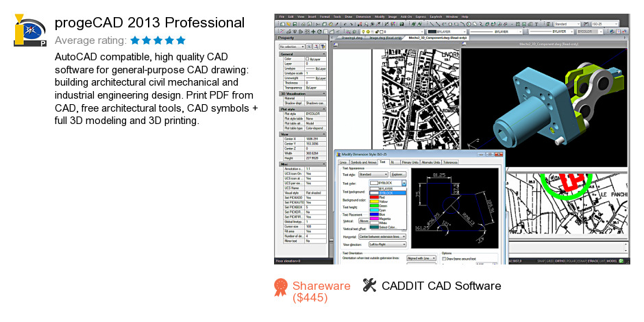This screenshot has height=322, width=644.
Task: Open the 'No selection' dropdown in Property panel
Action: click(292, 47)
